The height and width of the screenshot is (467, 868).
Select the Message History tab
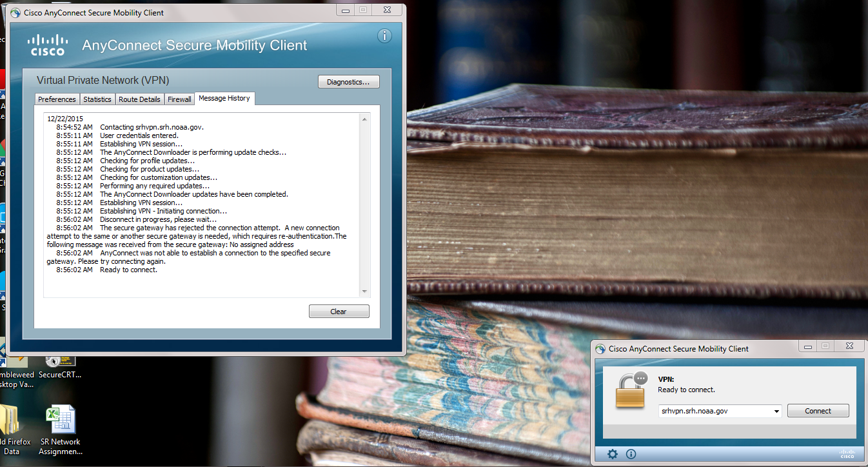224,98
